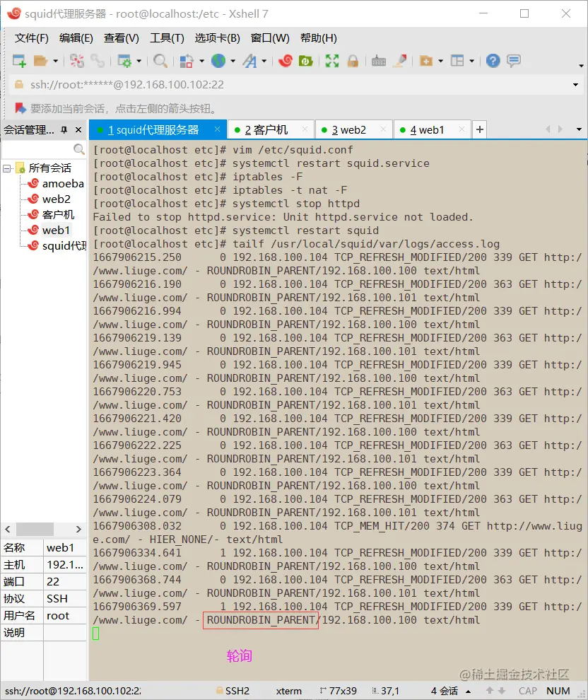Select the amoeba session

56,183
